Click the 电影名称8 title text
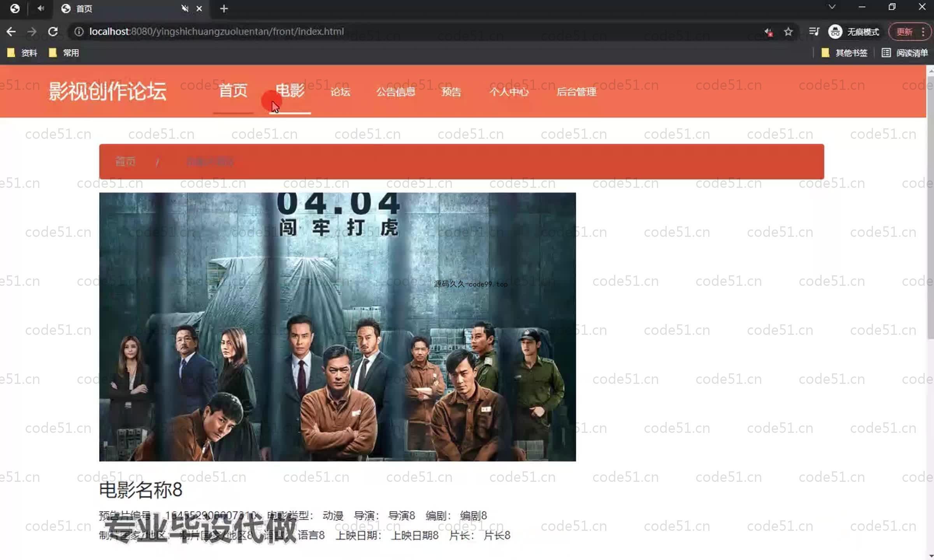This screenshot has height=560, width=934. [x=140, y=490]
